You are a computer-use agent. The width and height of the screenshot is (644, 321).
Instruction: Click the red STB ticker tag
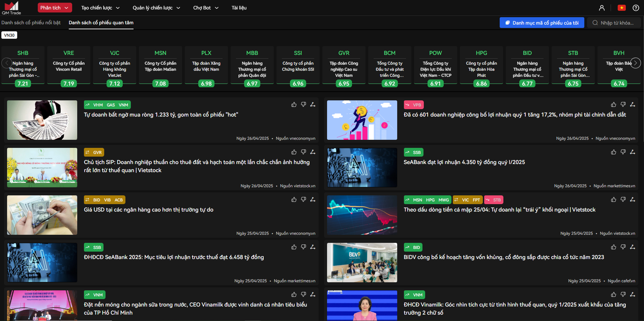pos(494,200)
